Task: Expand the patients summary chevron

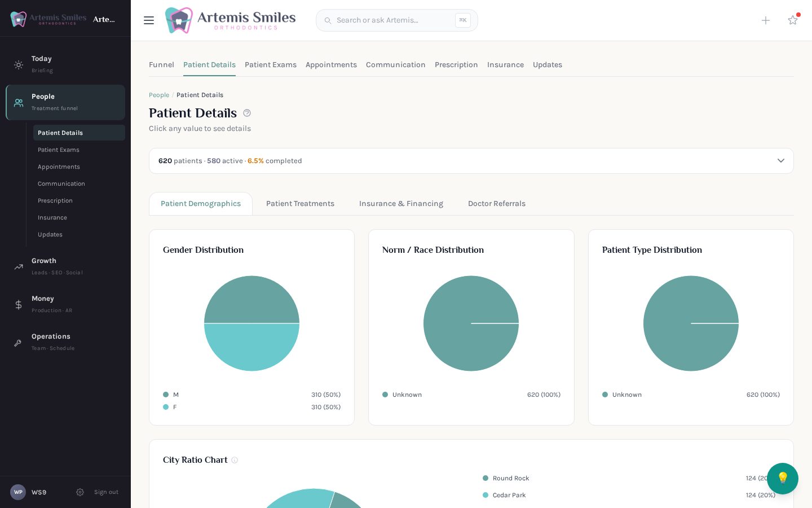Action: (x=781, y=161)
